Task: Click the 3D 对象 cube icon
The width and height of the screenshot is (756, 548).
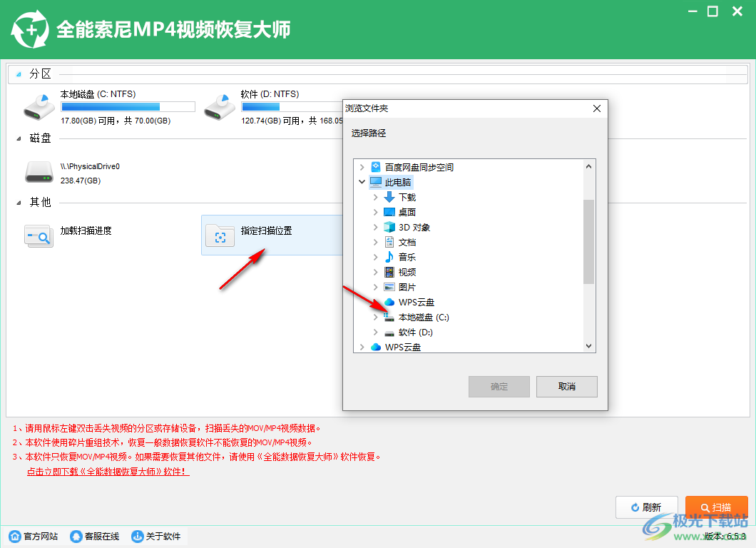Action: pos(389,227)
